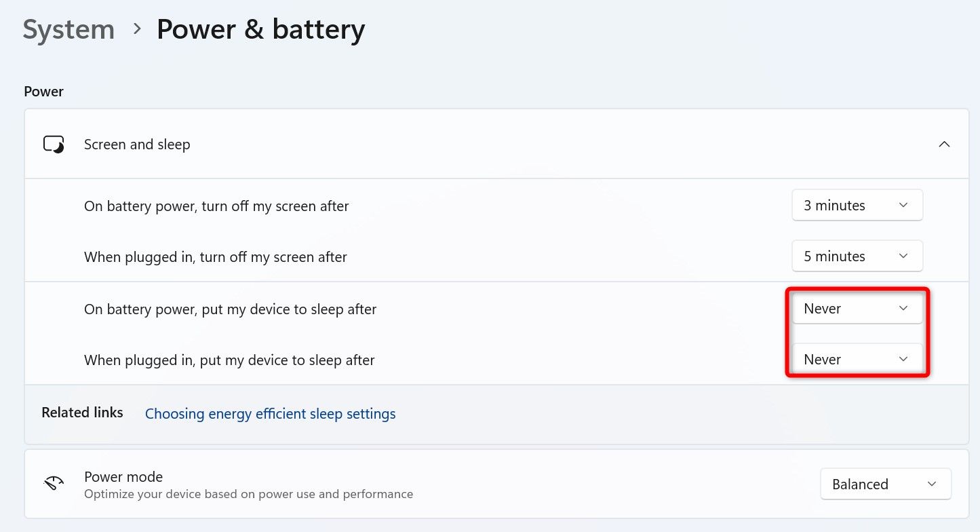This screenshot has width=980, height=532.
Task: Click "When plugged in, turn off my screen after" text
Action: pyautogui.click(x=216, y=257)
